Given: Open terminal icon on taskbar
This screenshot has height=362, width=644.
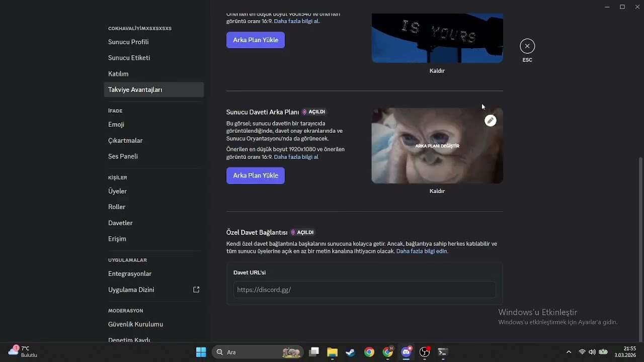Looking at the screenshot, I should [x=443, y=352].
